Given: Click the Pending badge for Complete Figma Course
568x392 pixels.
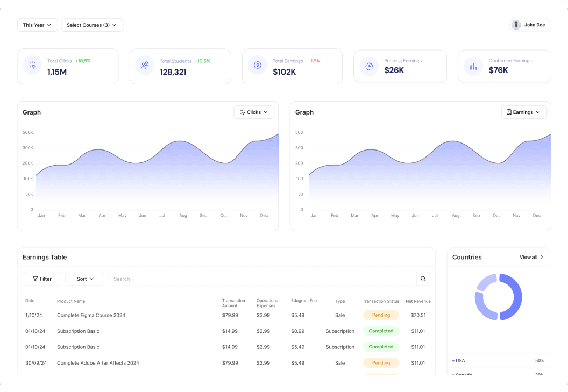Looking at the screenshot, I should click(x=381, y=315).
